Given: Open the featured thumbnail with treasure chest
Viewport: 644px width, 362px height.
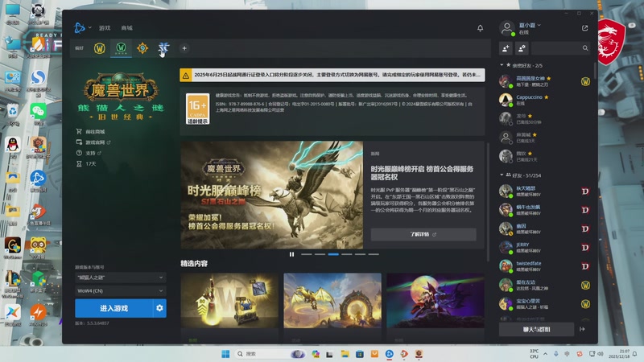Looking at the screenshot, I should (x=229, y=301).
